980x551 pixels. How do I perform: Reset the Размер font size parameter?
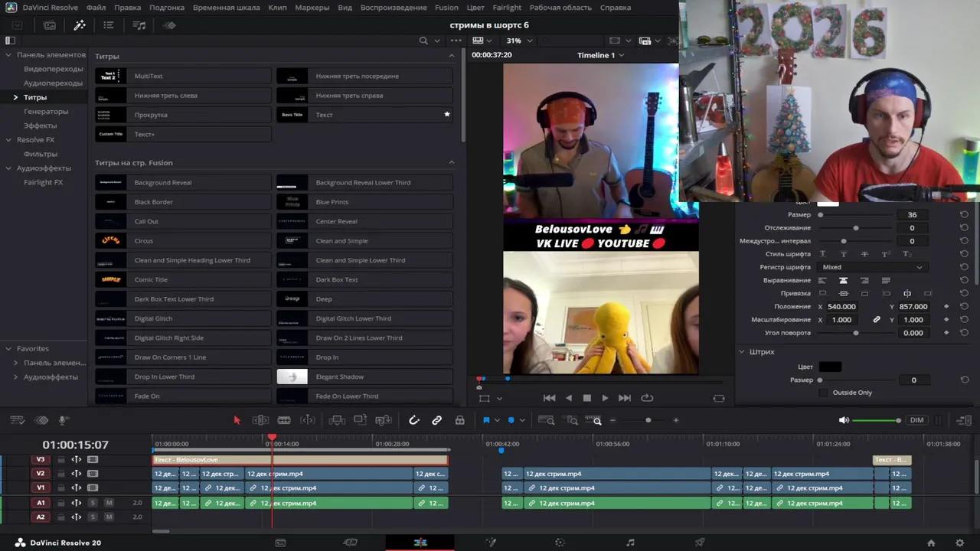[964, 215]
